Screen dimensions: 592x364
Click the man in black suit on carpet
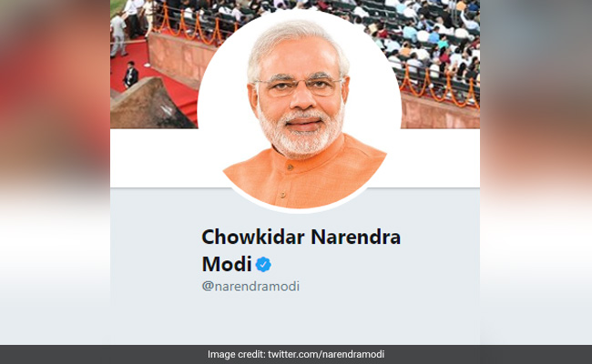click(x=130, y=75)
